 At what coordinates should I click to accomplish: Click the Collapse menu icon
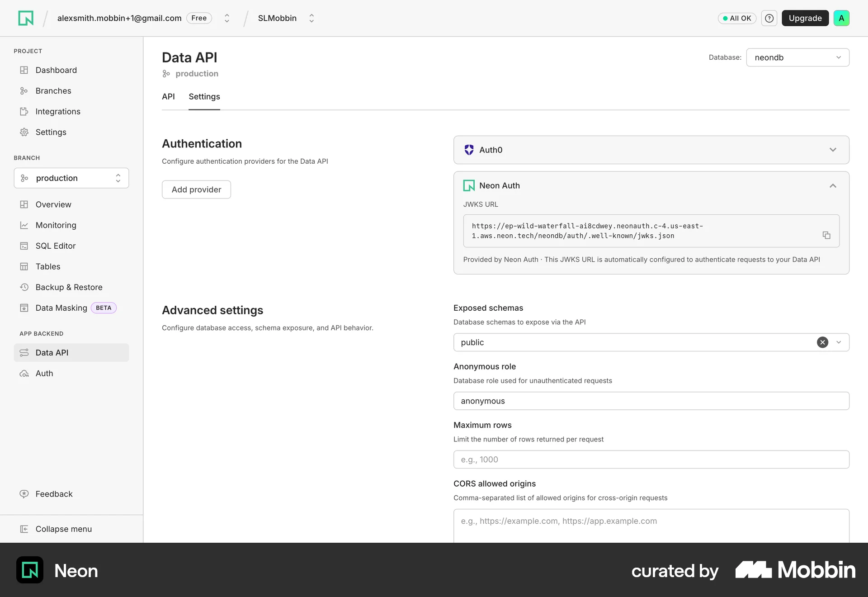pos(24,529)
